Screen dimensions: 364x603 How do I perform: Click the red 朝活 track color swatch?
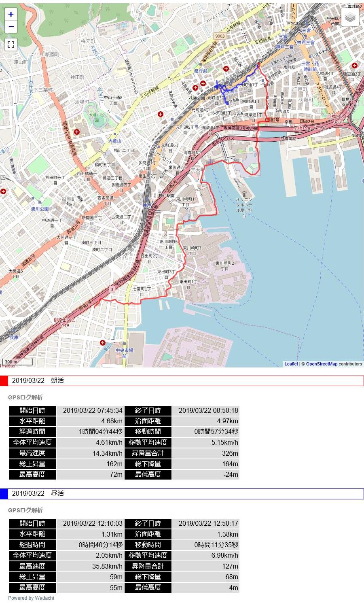coord(4,381)
